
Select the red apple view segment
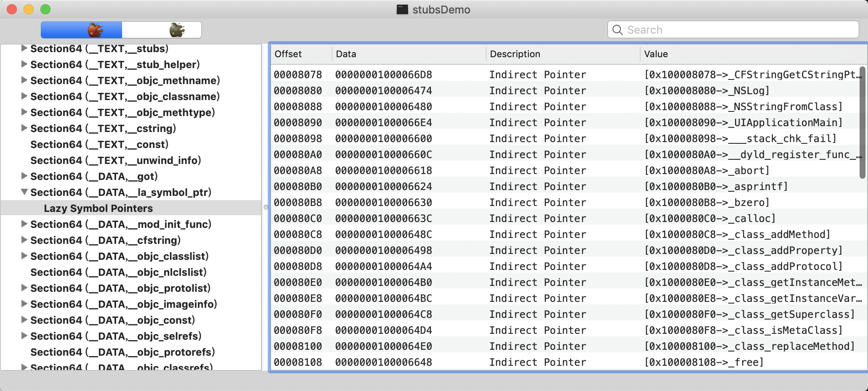click(x=81, y=30)
